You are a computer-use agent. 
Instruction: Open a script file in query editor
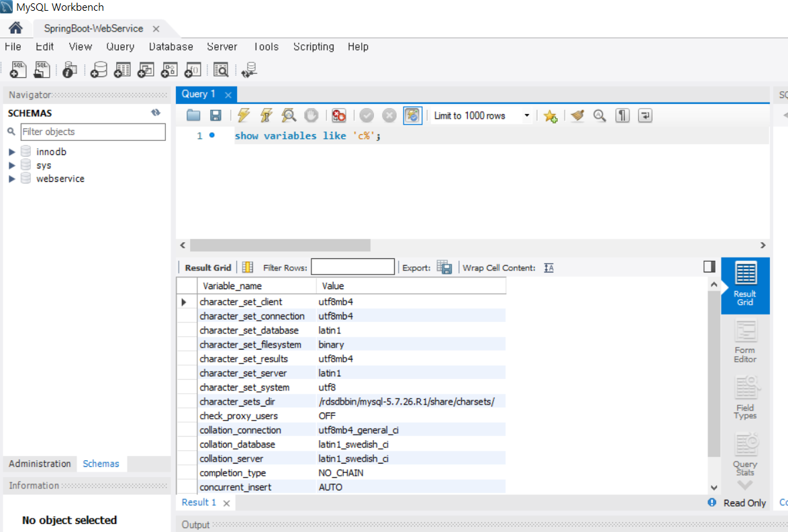click(193, 115)
